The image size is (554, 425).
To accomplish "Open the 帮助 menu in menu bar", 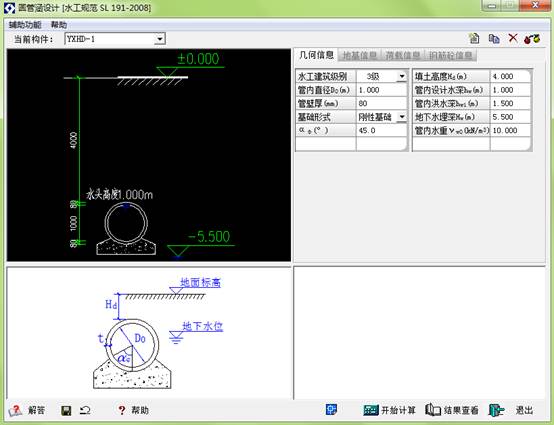I will click(x=59, y=25).
